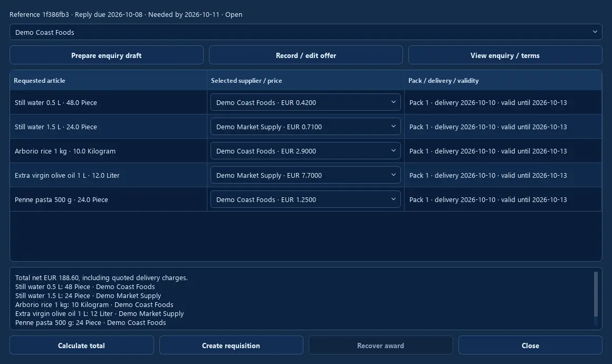Click delivery details cell for Arborio rice
This screenshot has width=612, height=364.
(503, 150)
